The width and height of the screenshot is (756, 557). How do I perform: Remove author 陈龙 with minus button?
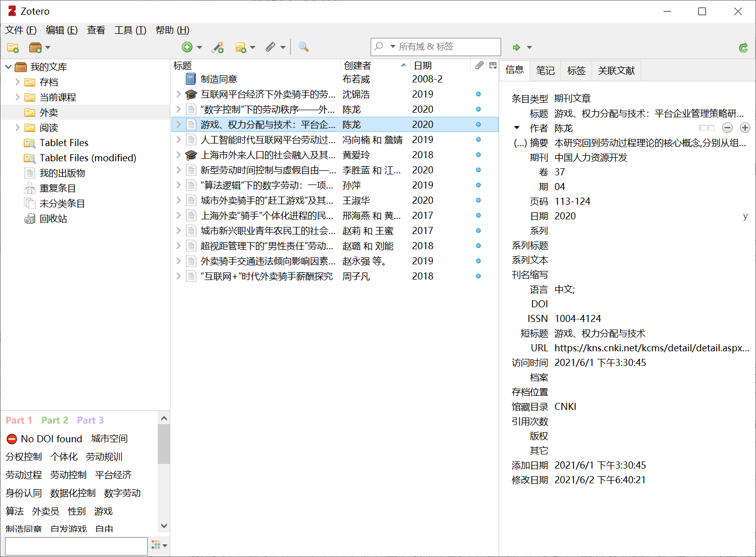point(727,128)
